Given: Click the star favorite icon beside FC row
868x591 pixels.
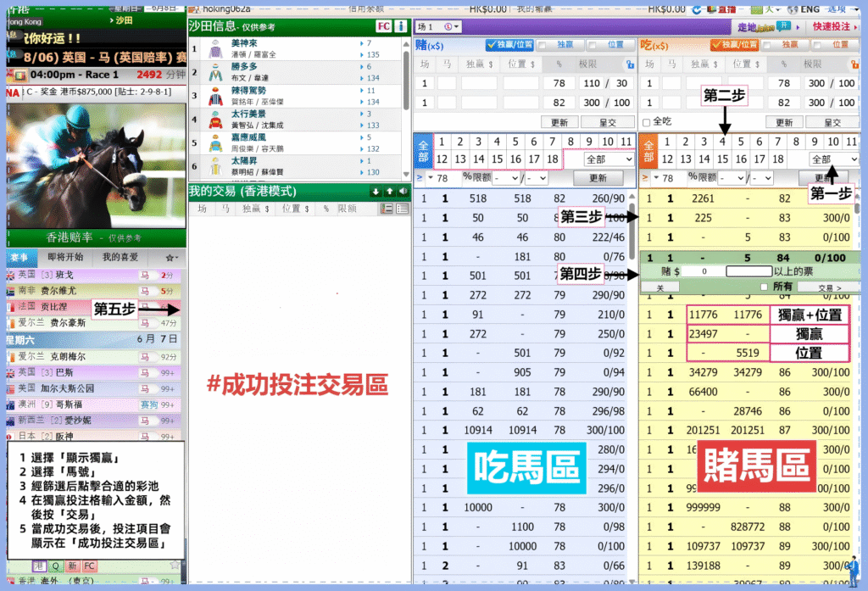Looking at the screenshot, I should tap(175, 565).
